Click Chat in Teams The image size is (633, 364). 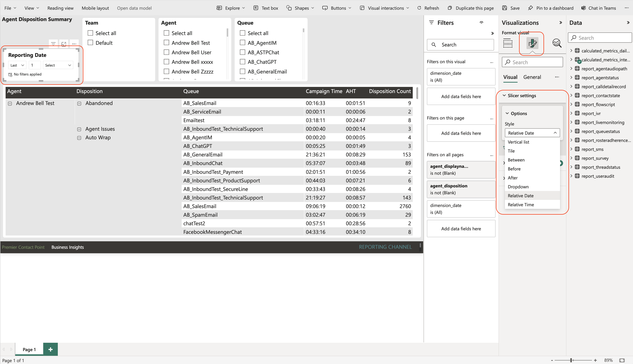click(599, 8)
